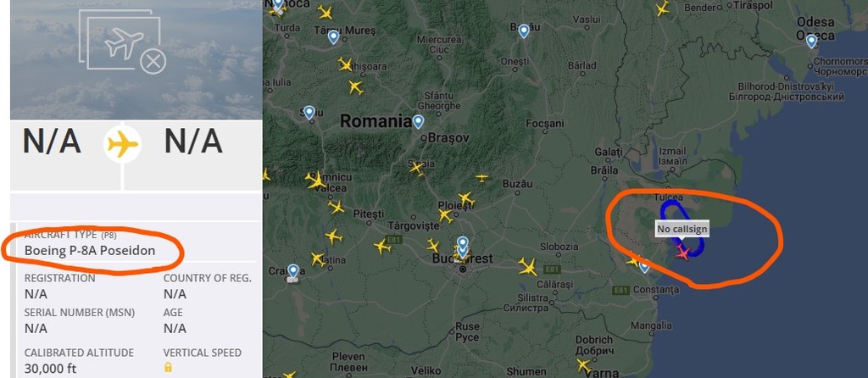The width and height of the screenshot is (868, 378).
Task: Click the airport pin at Craiova
Action: click(x=292, y=271)
